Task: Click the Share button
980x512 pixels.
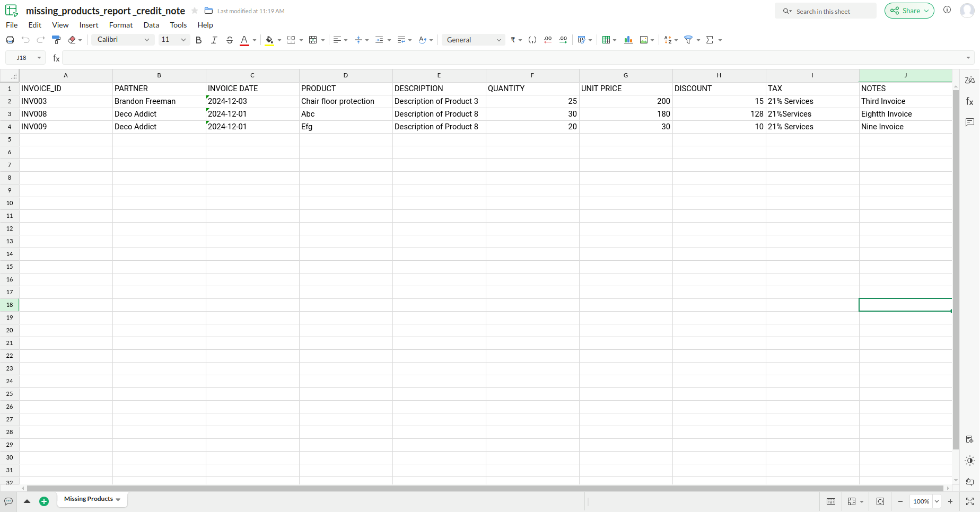Action: coord(909,11)
